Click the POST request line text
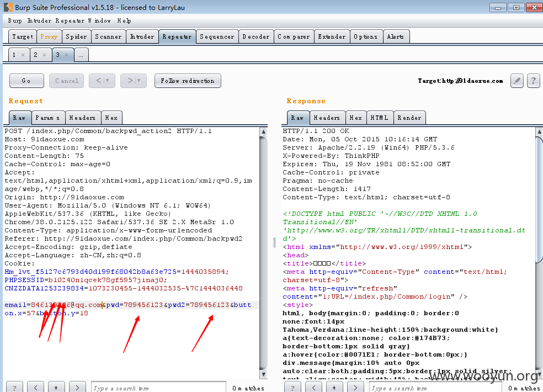 tap(108, 131)
